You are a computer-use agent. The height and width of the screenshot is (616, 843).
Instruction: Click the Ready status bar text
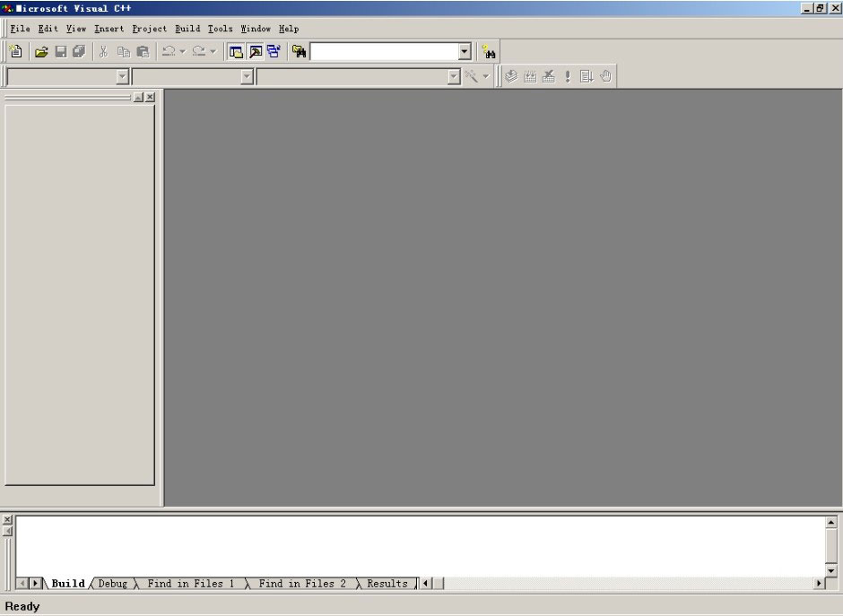tap(22, 606)
